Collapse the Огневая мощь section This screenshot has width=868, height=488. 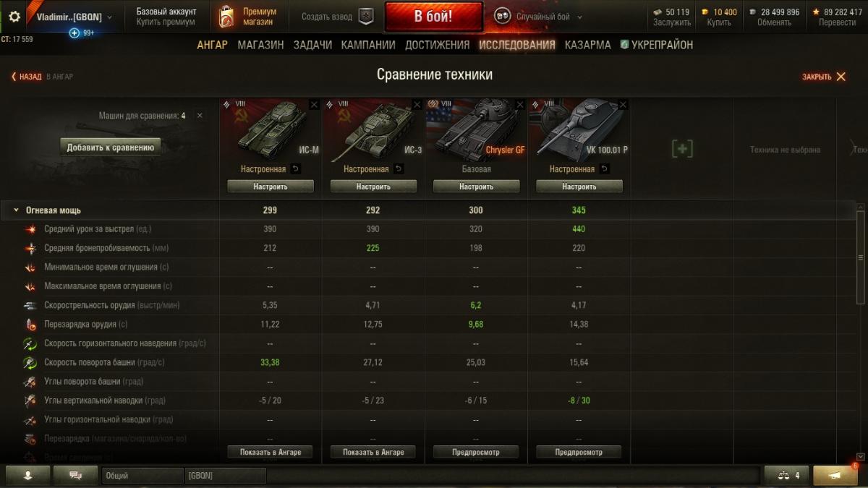click(x=16, y=210)
